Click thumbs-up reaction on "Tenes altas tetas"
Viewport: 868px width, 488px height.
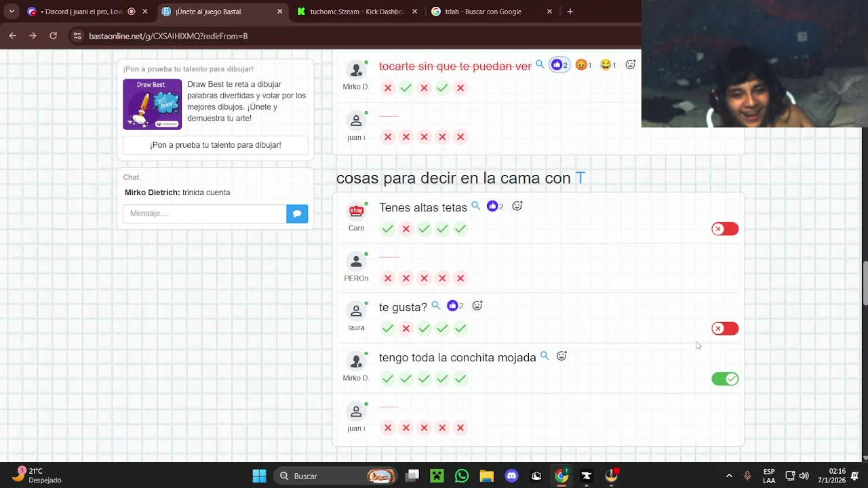point(494,206)
